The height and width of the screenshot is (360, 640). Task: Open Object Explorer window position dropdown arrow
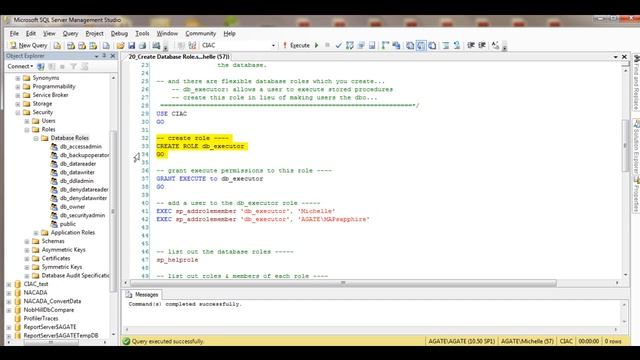point(97,56)
